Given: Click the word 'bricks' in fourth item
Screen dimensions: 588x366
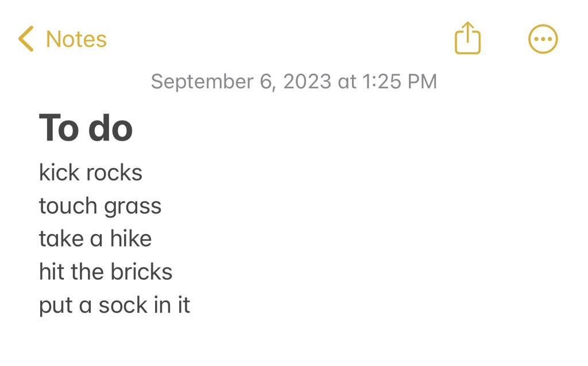Looking at the screenshot, I should [x=141, y=271].
